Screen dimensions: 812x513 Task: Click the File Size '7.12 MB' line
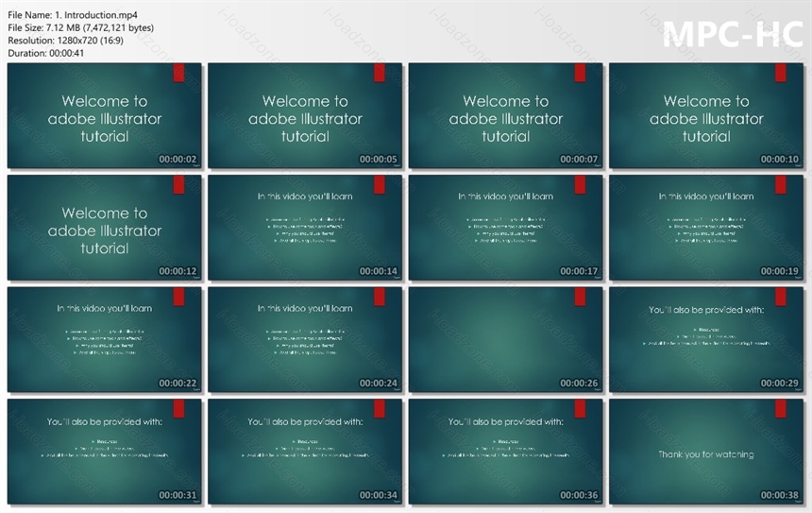81,27
